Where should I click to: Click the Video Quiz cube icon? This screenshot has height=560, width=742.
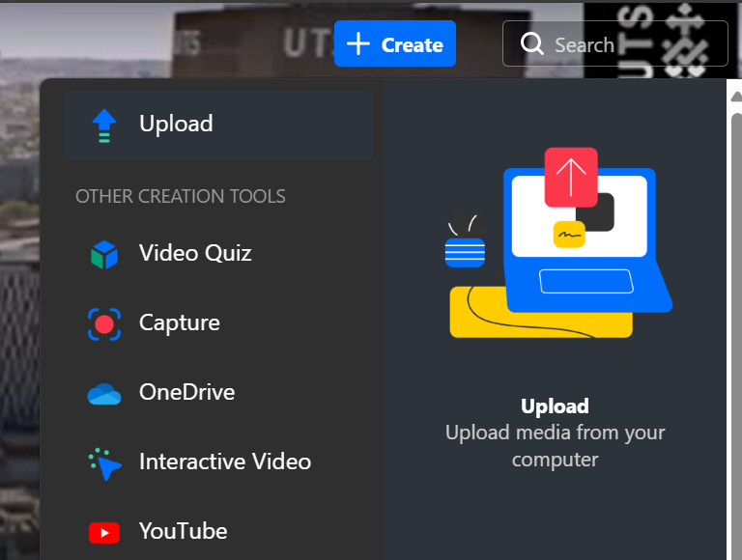(103, 254)
